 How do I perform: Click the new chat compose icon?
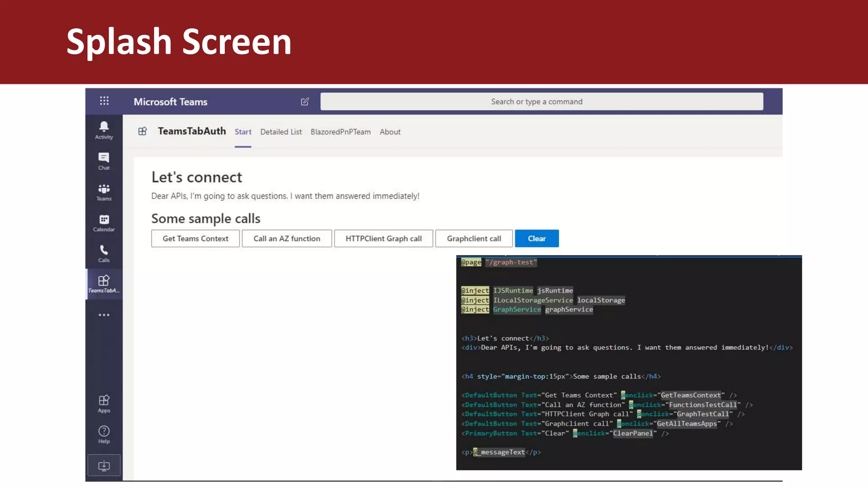click(x=305, y=102)
